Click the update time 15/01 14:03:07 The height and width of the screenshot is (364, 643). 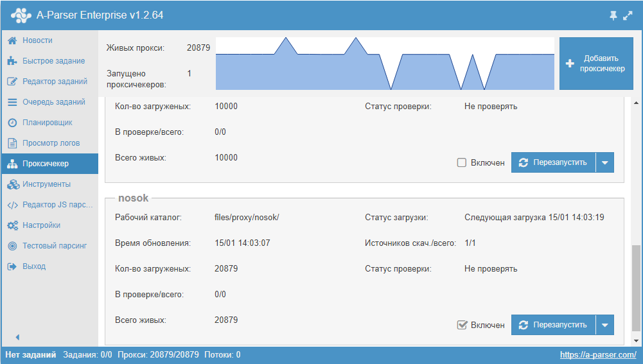(x=242, y=243)
